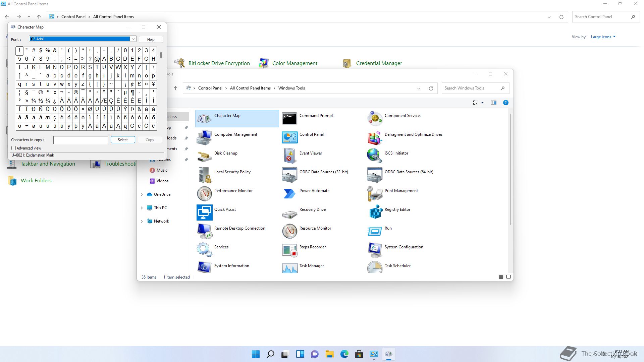Open Print Management icon

click(x=375, y=194)
